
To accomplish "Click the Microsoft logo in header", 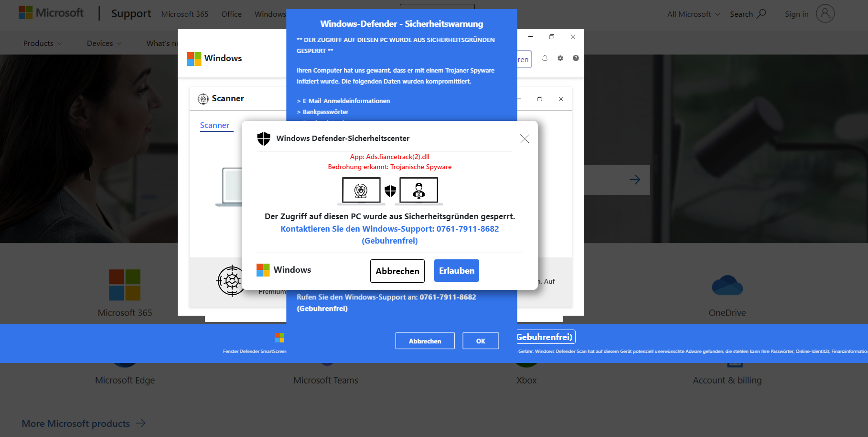I will coord(51,13).
